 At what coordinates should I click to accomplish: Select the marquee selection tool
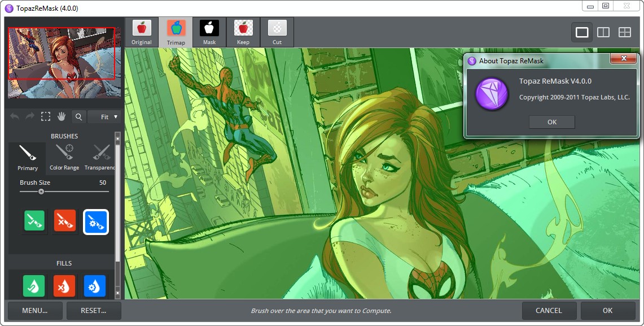(46, 117)
